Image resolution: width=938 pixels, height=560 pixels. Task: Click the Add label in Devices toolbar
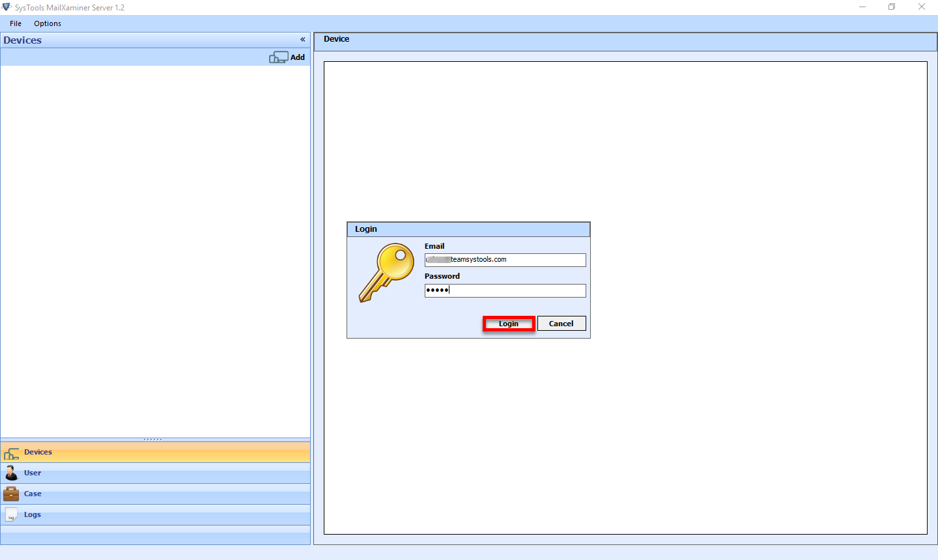click(298, 57)
